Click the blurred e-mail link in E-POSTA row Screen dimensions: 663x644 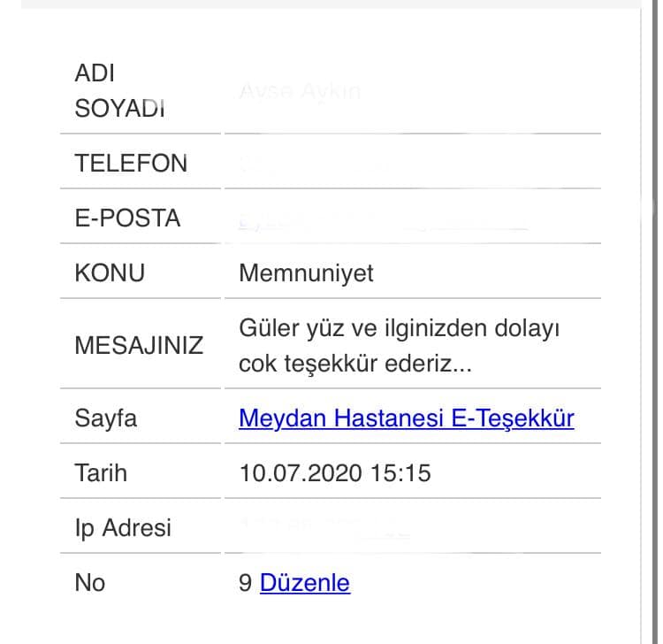point(383,220)
